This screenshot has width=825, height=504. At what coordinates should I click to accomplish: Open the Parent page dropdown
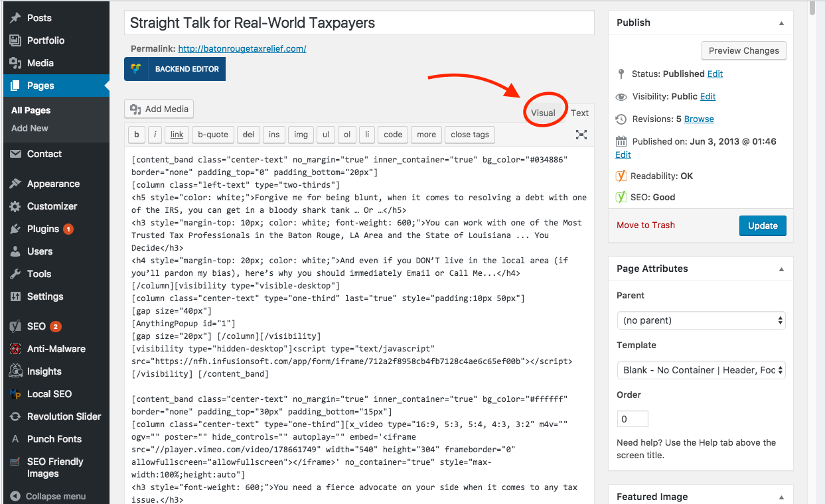[701, 320]
